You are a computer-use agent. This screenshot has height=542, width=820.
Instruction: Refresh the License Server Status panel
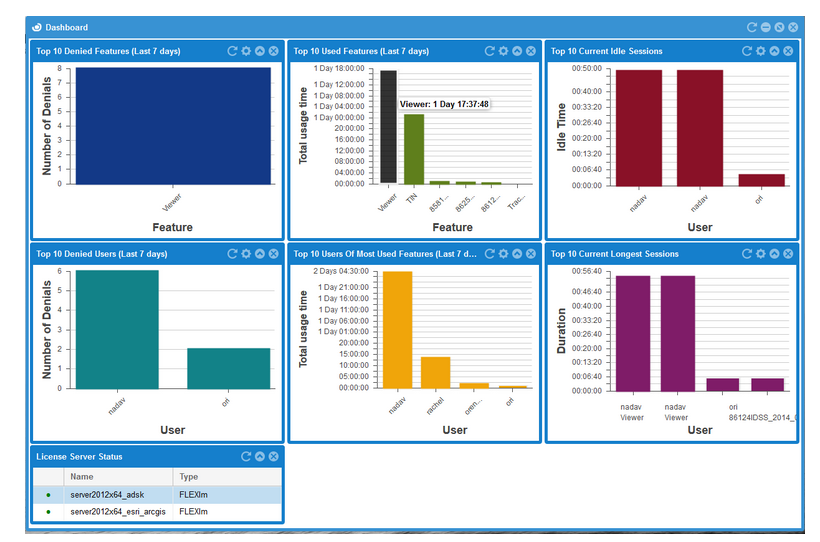(246, 457)
